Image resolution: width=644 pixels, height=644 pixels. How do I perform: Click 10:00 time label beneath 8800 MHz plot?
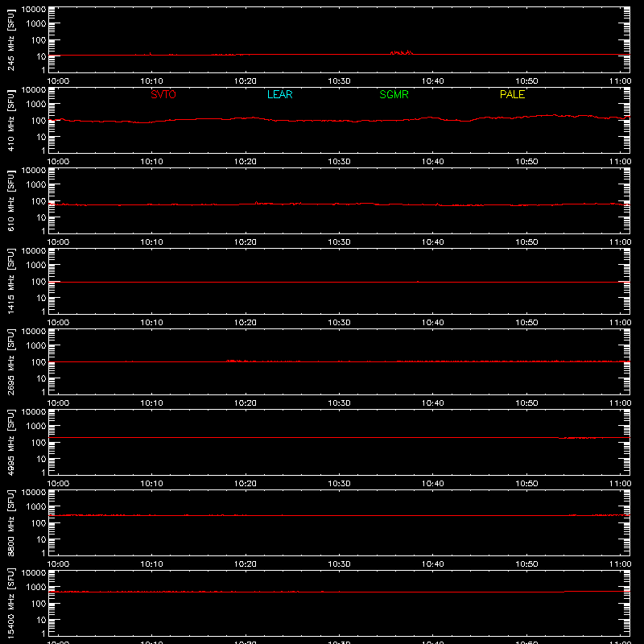[x=58, y=564]
